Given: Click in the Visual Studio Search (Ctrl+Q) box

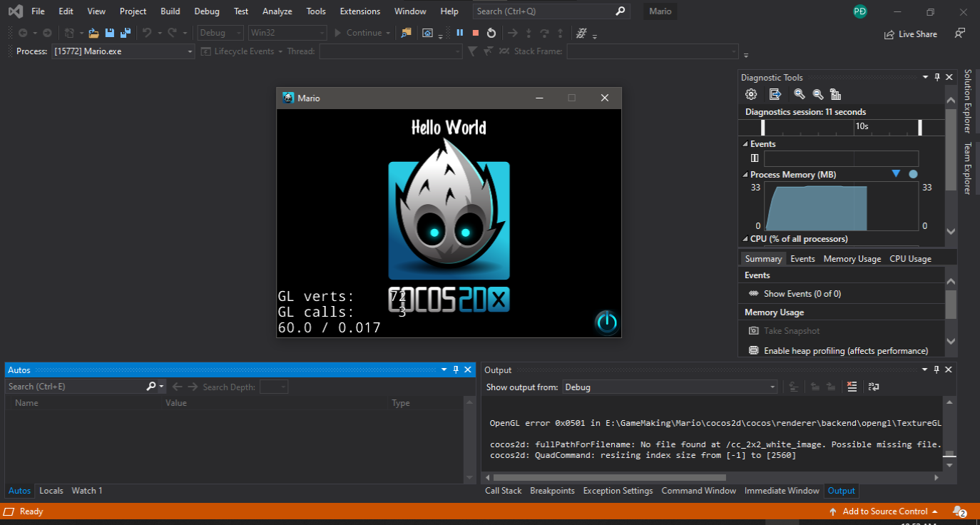Looking at the screenshot, I should [x=551, y=11].
